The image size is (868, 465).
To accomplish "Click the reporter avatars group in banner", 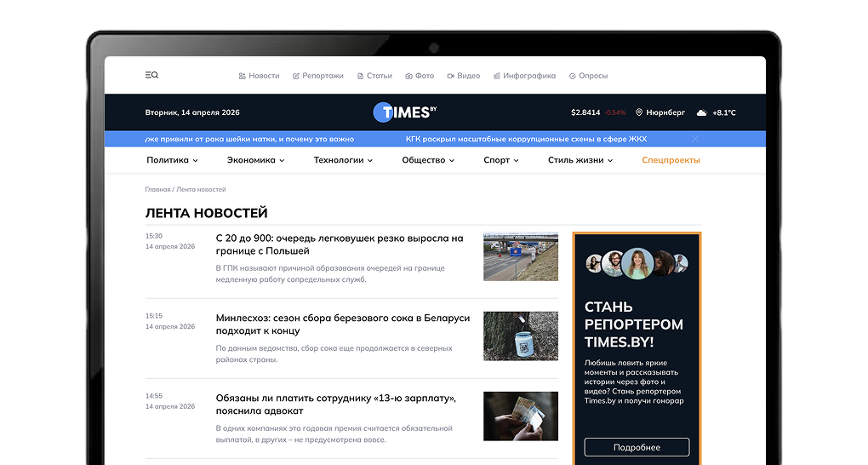I will click(637, 264).
